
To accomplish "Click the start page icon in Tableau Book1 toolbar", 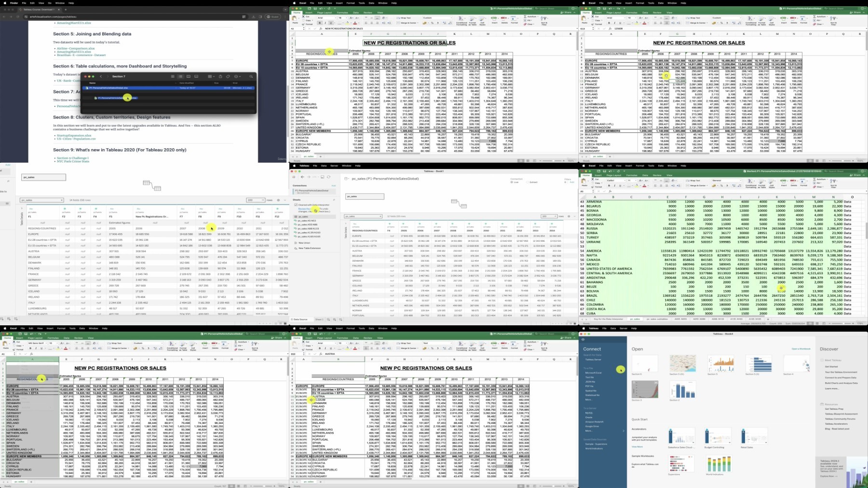I will coord(294,177).
